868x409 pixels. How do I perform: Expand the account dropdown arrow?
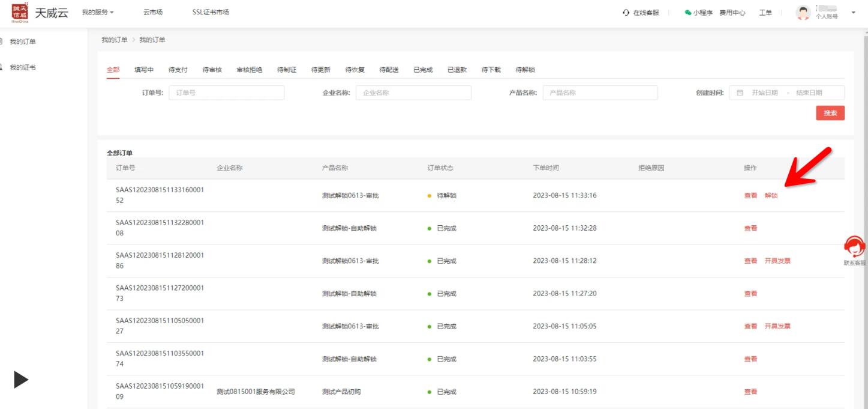click(x=853, y=13)
